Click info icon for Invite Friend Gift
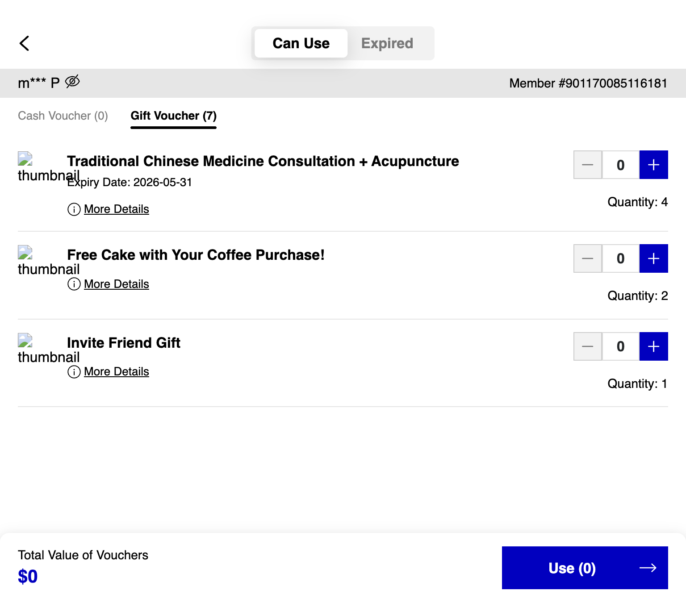686x616 pixels. click(74, 372)
